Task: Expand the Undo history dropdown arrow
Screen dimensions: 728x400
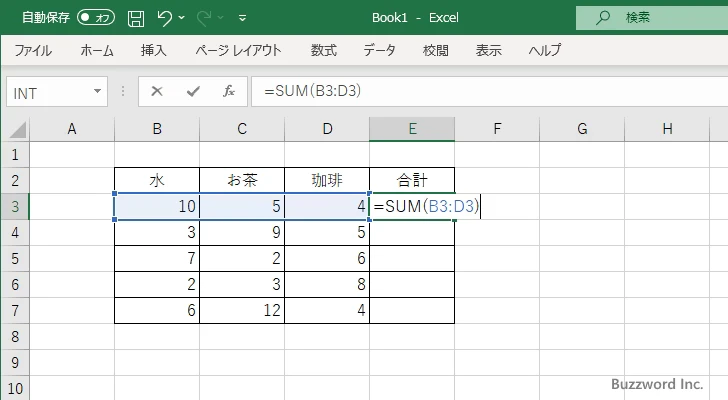Action: pyautogui.click(x=186, y=17)
